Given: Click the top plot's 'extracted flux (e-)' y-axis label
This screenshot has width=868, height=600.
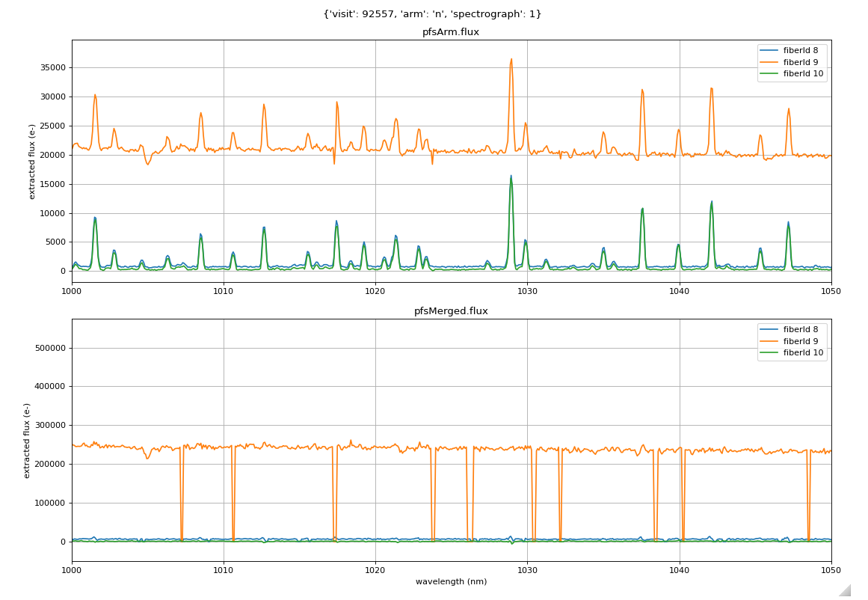Looking at the screenshot, I should coord(32,161).
